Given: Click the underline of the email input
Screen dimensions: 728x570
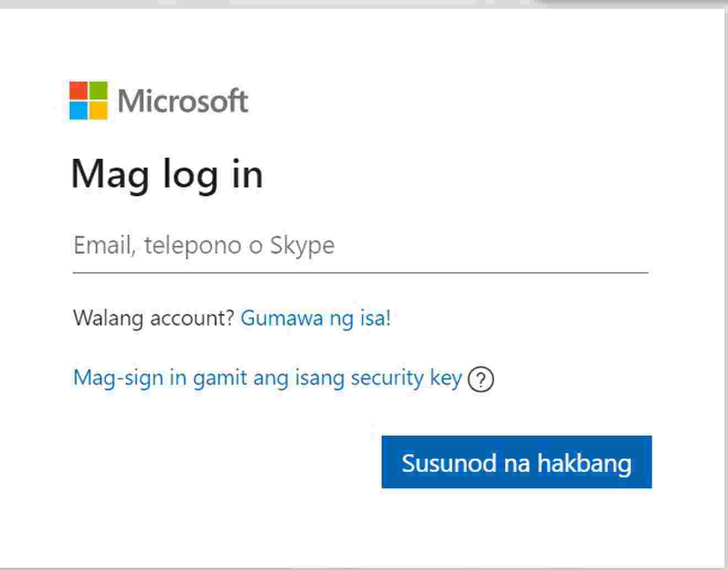Looking at the screenshot, I should pyautogui.click(x=360, y=272).
